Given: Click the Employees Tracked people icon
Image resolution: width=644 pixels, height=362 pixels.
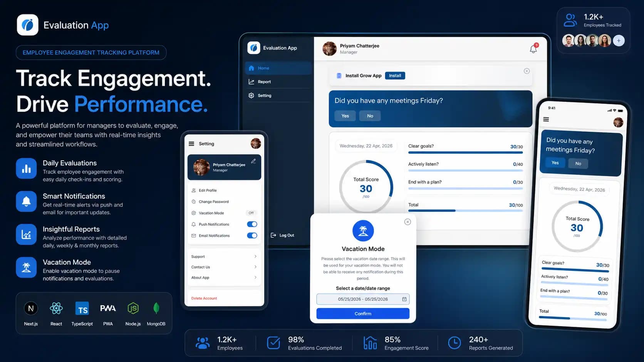Looking at the screenshot, I should click(x=570, y=20).
